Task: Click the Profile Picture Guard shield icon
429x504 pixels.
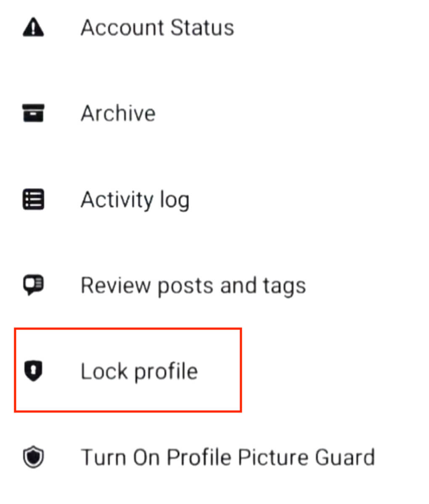Action: (x=33, y=457)
